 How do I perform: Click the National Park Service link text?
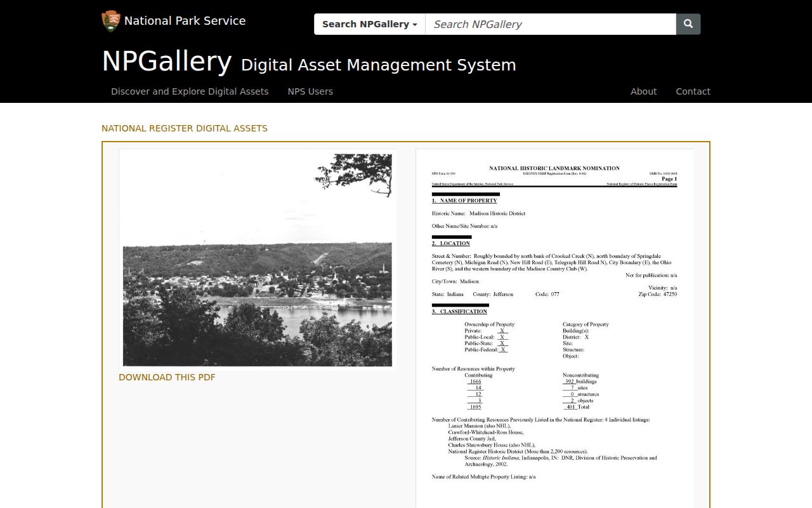(185, 21)
